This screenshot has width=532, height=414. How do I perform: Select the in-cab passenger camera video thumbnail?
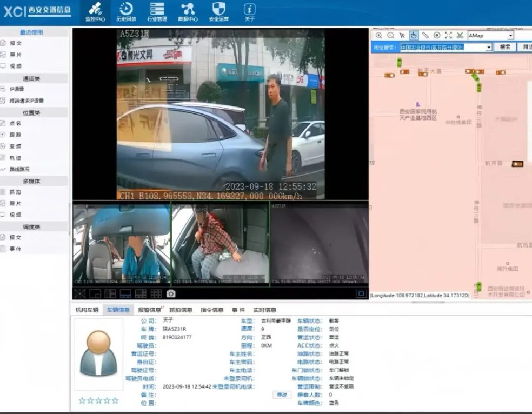click(220, 244)
